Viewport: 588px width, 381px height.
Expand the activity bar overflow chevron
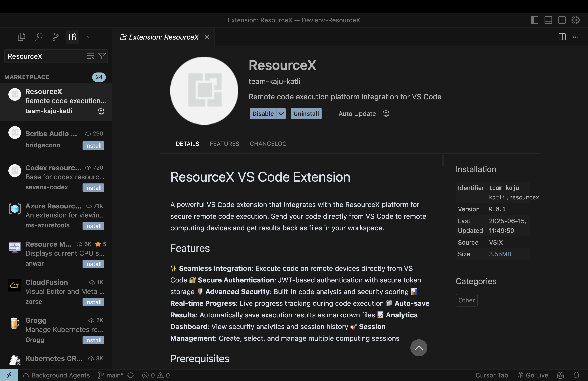[89, 37]
